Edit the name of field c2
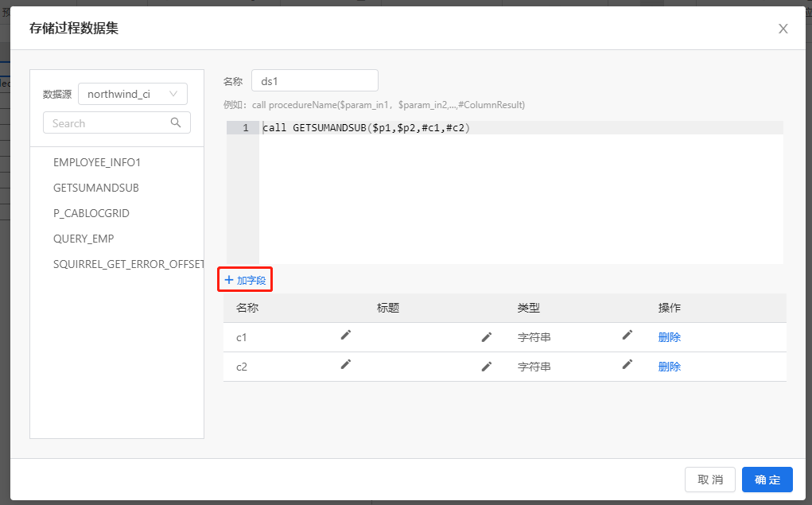This screenshot has width=812, height=505. (345, 365)
